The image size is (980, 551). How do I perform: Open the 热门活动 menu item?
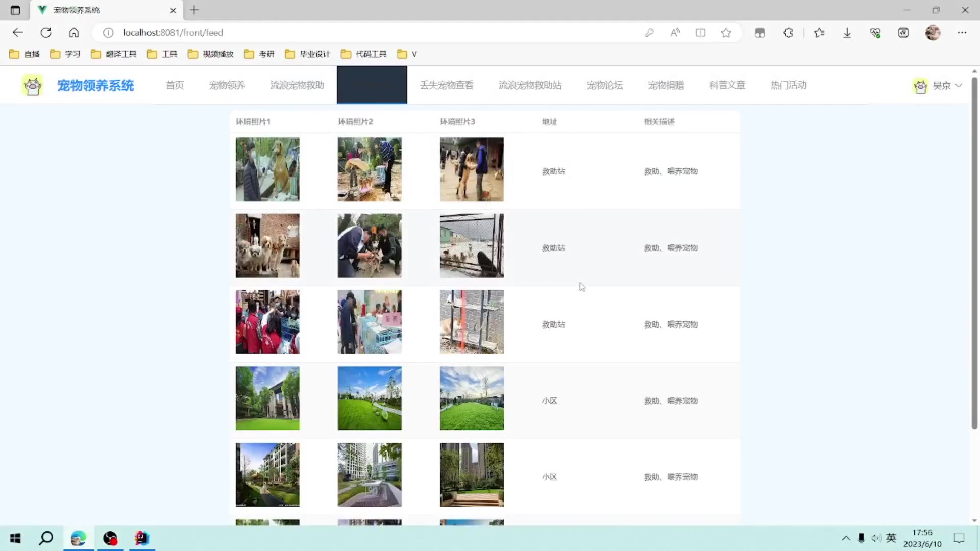click(789, 85)
